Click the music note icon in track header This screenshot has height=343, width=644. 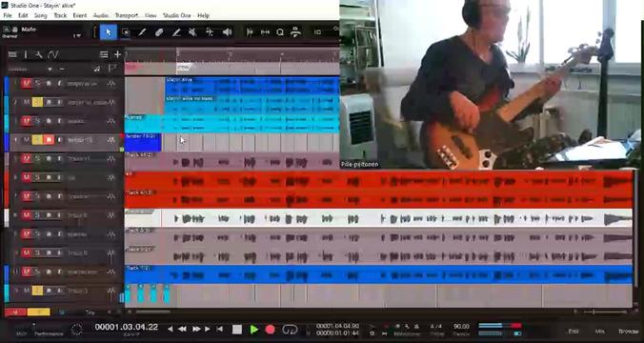pyautogui.click(x=97, y=69)
